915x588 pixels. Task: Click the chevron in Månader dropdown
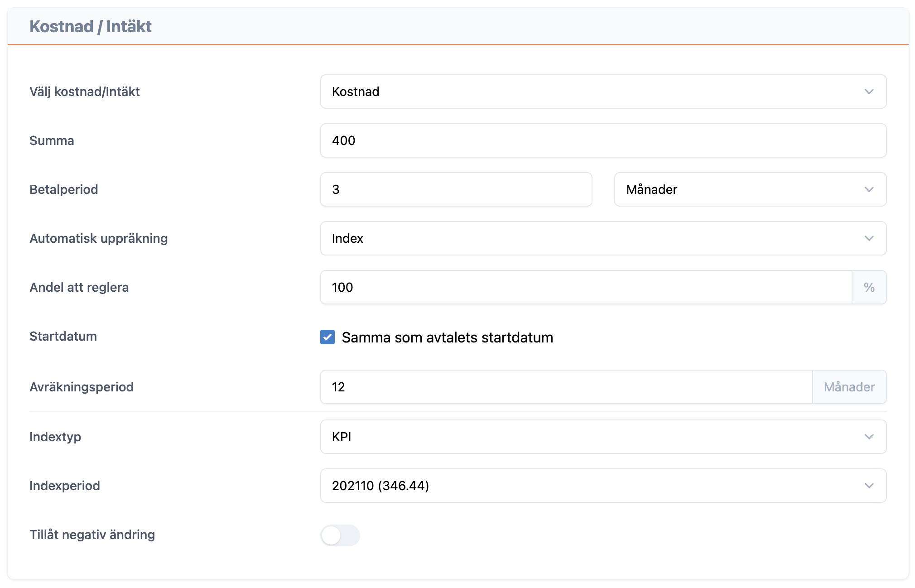click(x=869, y=189)
